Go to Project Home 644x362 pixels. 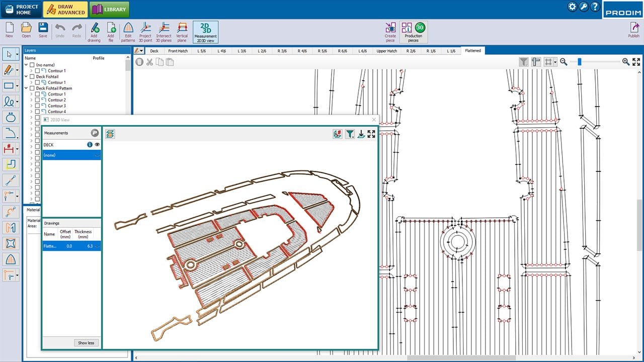click(x=21, y=9)
